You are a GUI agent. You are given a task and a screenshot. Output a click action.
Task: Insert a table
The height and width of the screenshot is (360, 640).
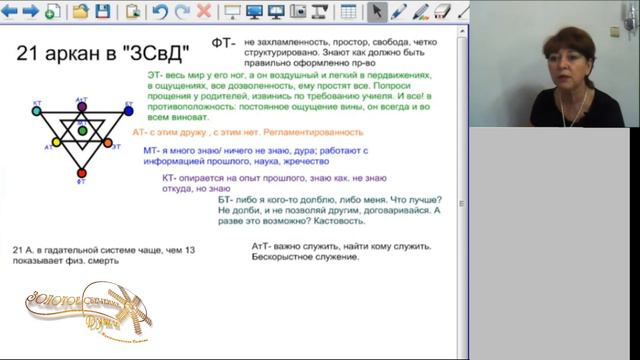coord(348,11)
